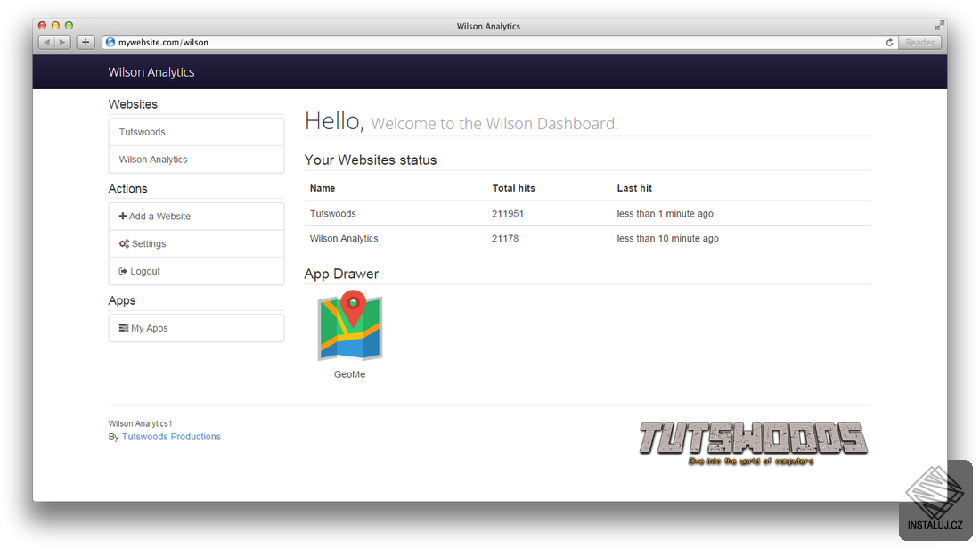Click the GeoMe label under the app icon
This screenshot has width=980, height=549.
[349, 374]
